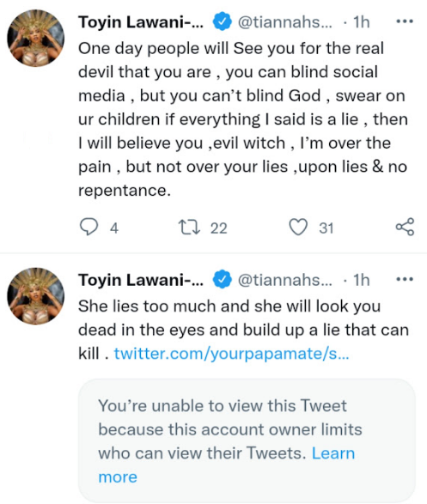427x504 pixels.
Task: Open more options on the second tweet
Action: click(x=405, y=279)
